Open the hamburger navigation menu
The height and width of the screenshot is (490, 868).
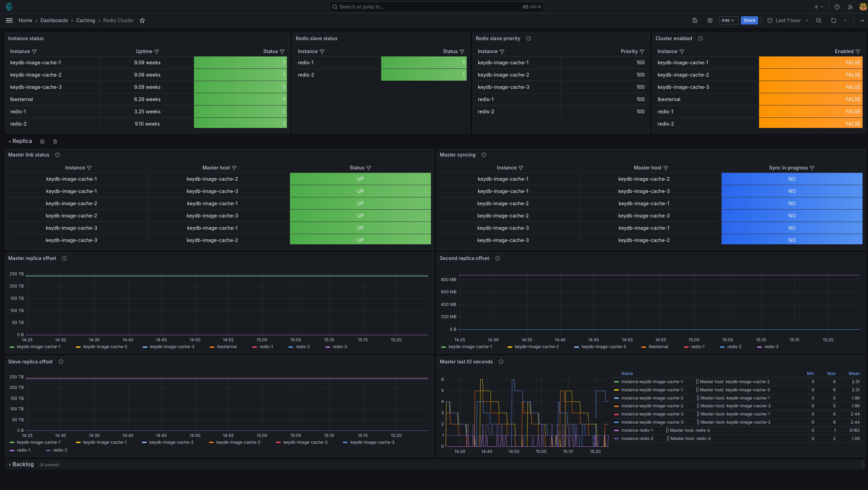tap(9, 20)
